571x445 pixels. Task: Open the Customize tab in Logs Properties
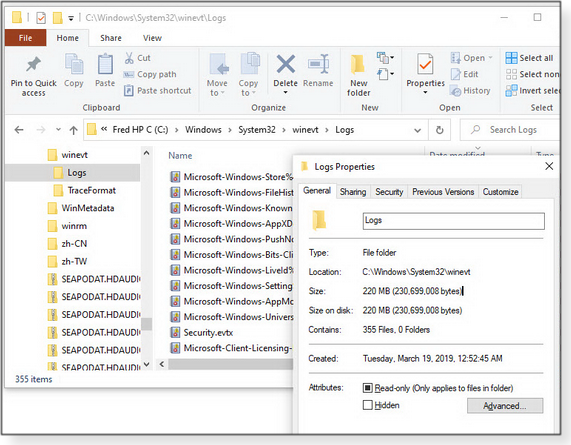point(500,192)
